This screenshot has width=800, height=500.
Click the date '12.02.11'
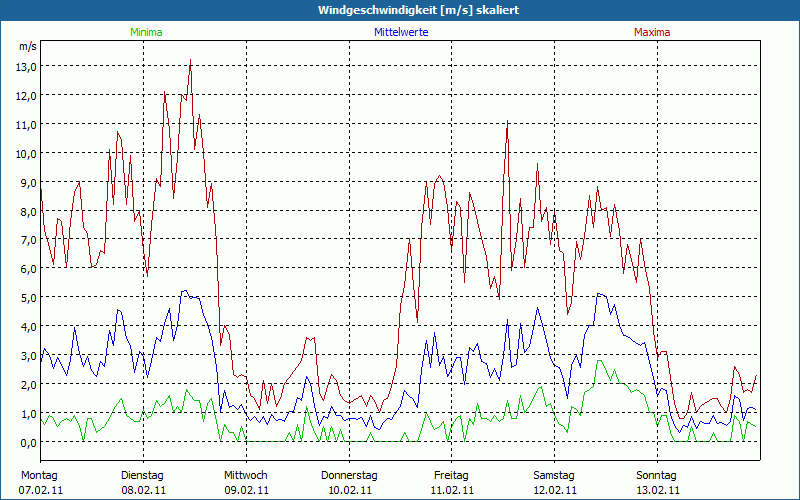point(555,490)
